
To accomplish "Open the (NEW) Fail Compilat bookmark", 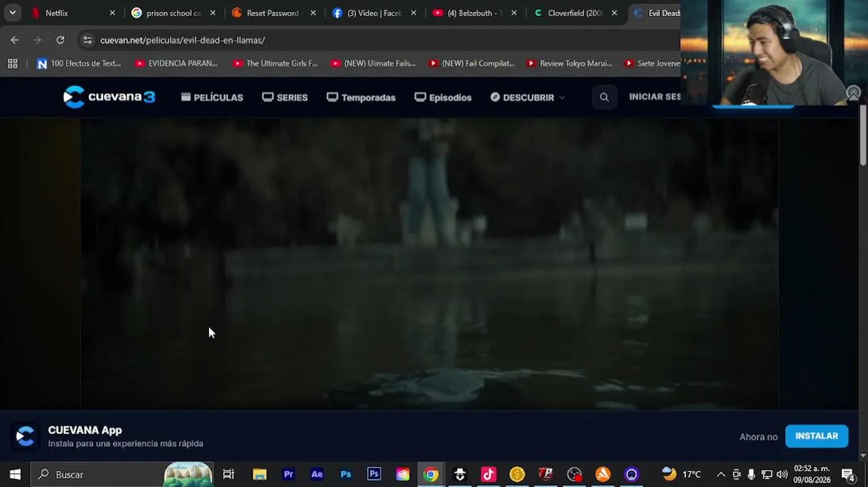I will click(471, 64).
